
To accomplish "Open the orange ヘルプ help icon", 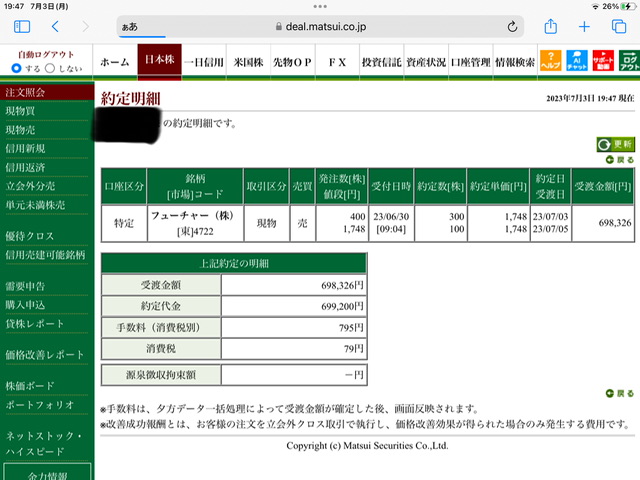I will coord(551,61).
